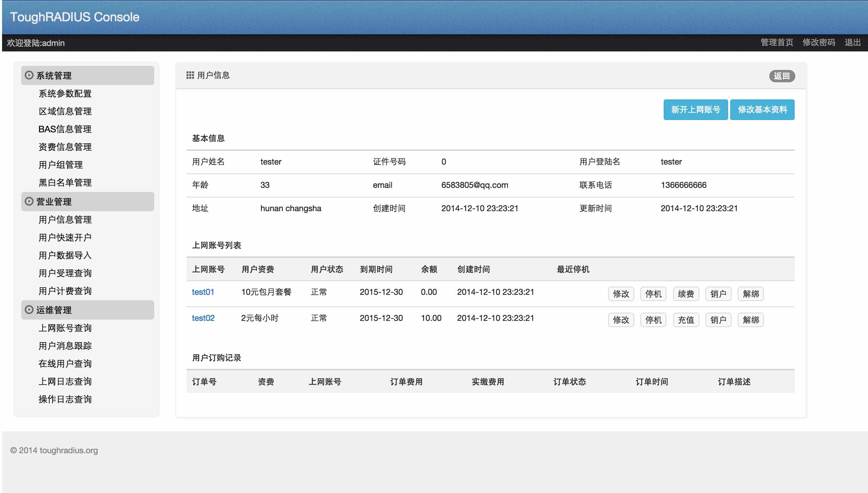
Task: Open 资费信息管理 from the sidebar
Action: coord(65,147)
